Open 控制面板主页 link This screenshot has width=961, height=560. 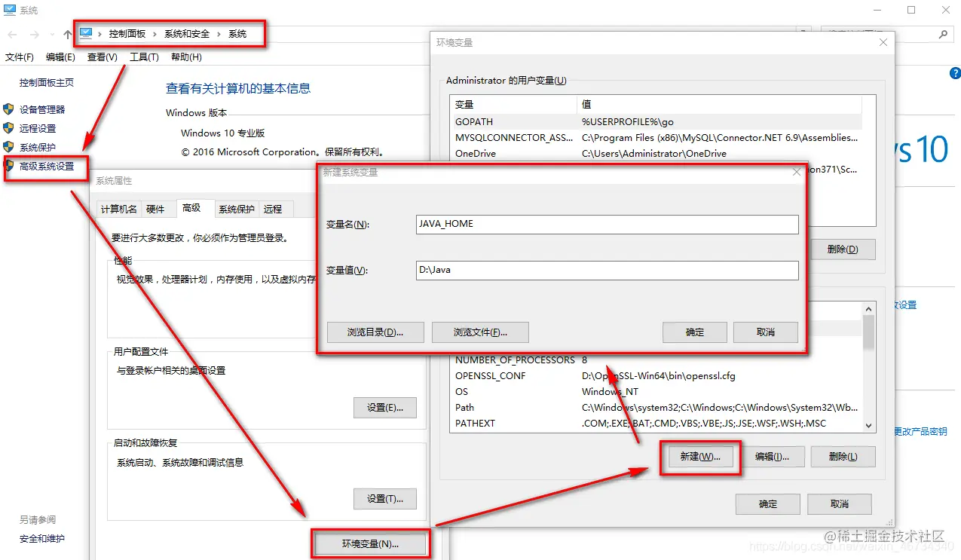pyautogui.click(x=47, y=83)
